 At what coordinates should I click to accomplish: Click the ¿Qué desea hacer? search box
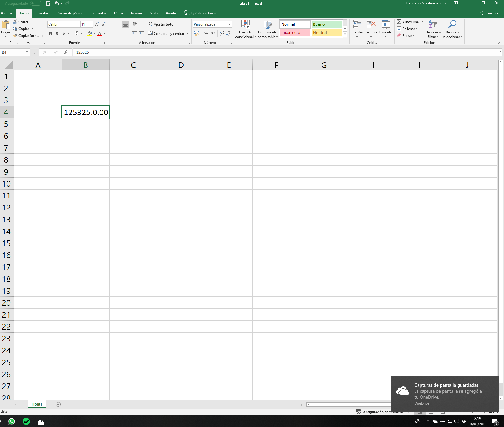point(201,13)
